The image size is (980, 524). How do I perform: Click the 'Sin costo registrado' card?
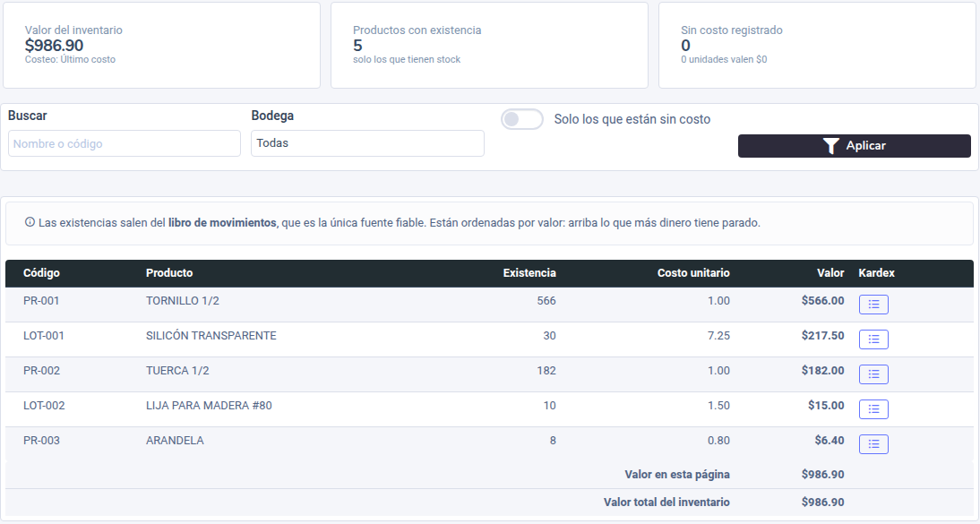(x=817, y=45)
